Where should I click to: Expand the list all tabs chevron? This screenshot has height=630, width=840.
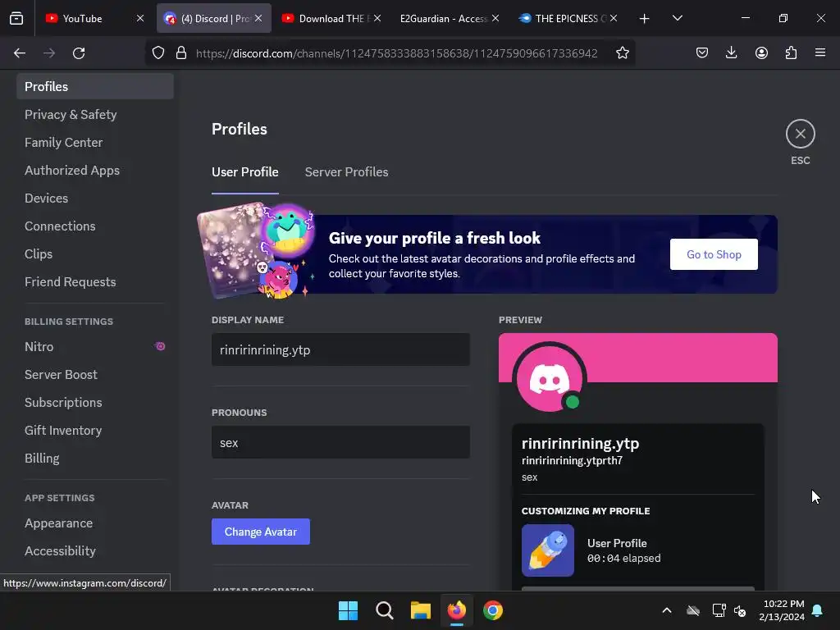[x=677, y=18]
